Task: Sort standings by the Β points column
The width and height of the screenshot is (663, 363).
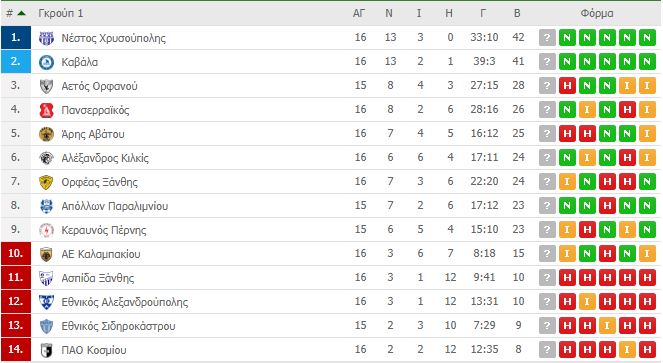Action: [517, 14]
